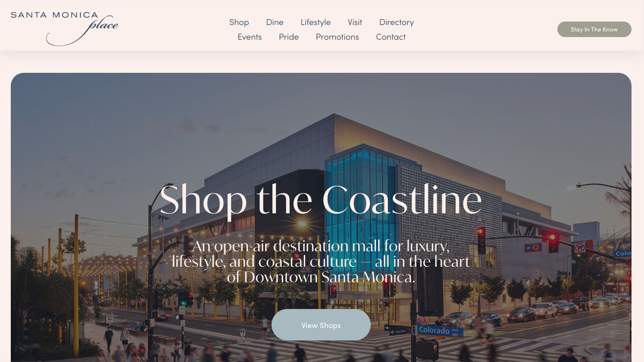Image resolution: width=644 pixels, height=362 pixels.
Task: Open the Pride page link
Action: 289,37
